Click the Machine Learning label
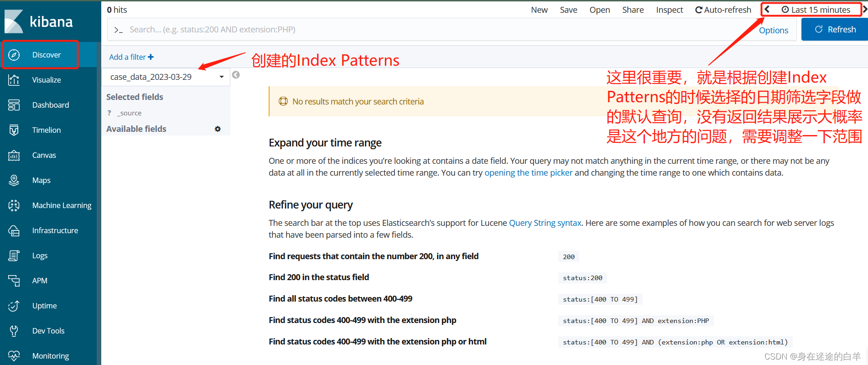The image size is (868, 365). click(x=62, y=205)
